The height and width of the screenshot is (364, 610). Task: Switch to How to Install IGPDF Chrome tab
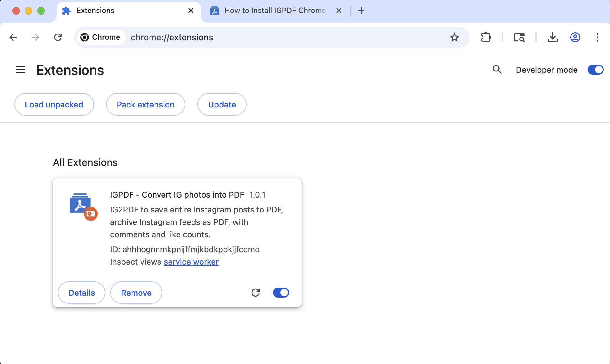(x=275, y=11)
